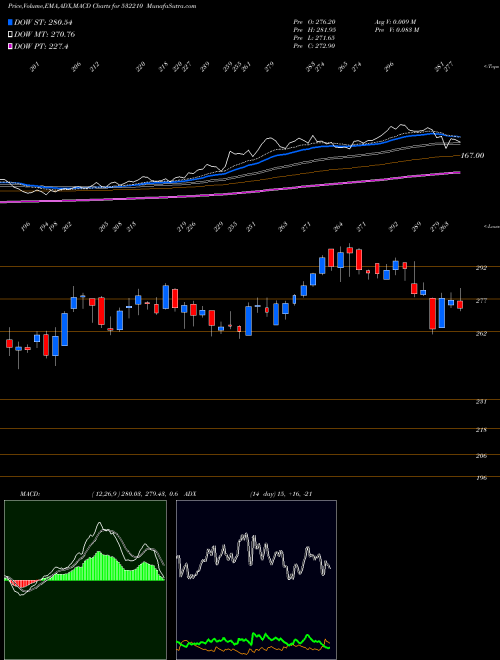Click the 'Pre H: 281.95' high value
The width and height of the screenshot is (500, 660).
[314, 30]
